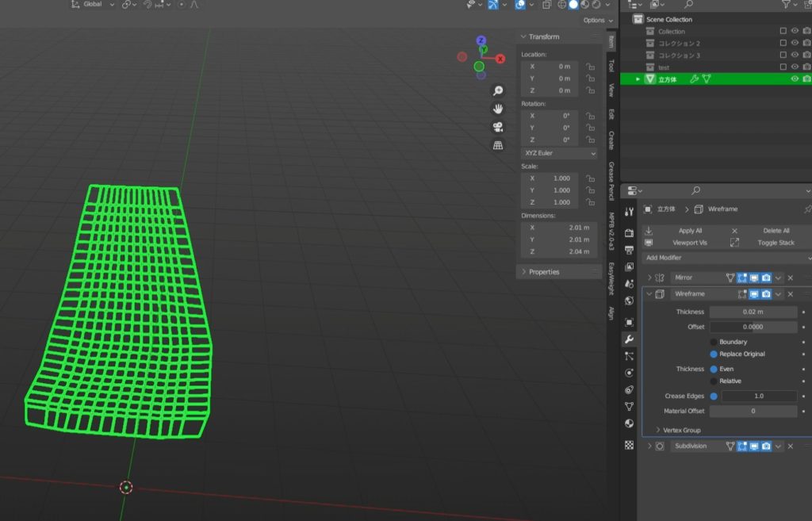
Task: Click the pan view hand icon
Action: 498,109
